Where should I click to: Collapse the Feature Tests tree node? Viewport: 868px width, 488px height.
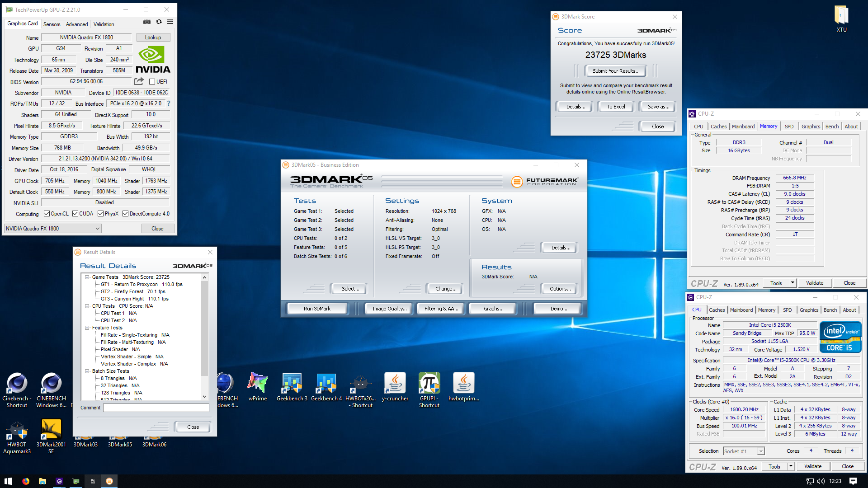(x=87, y=328)
